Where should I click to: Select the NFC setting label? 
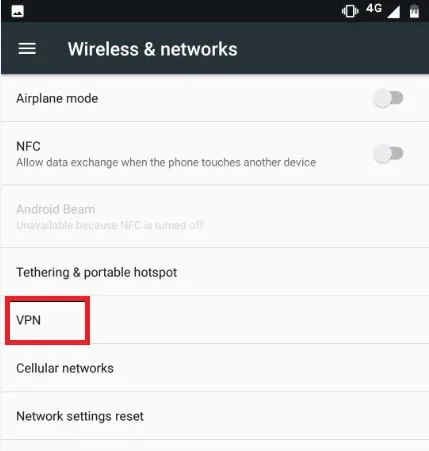click(28, 146)
